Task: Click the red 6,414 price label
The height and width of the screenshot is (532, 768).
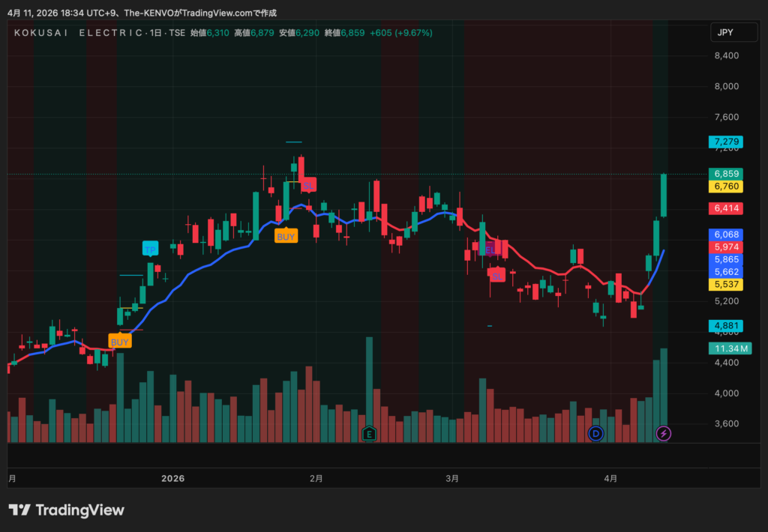Action: [727, 208]
